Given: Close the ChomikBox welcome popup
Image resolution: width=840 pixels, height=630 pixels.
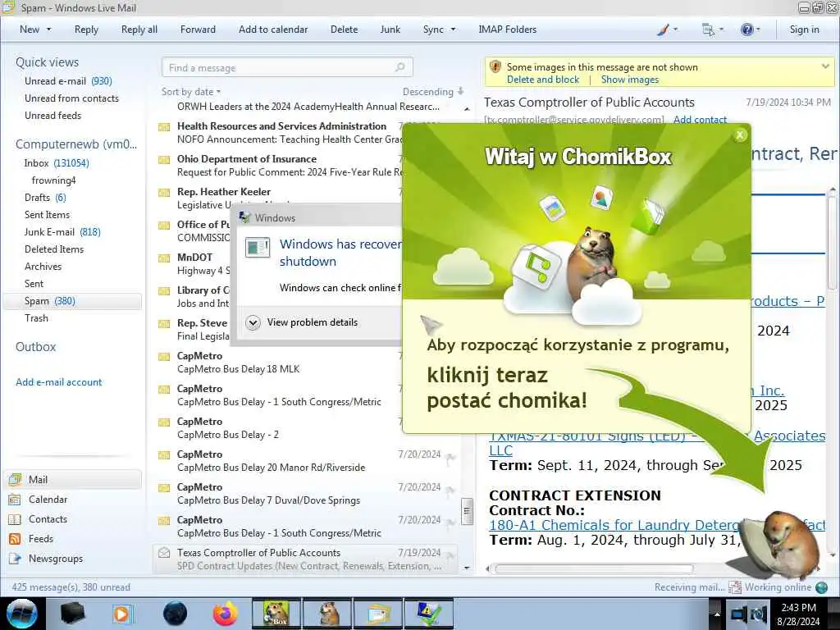Looking at the screenshot, I should pyautogui.click(x=740, y=135).
